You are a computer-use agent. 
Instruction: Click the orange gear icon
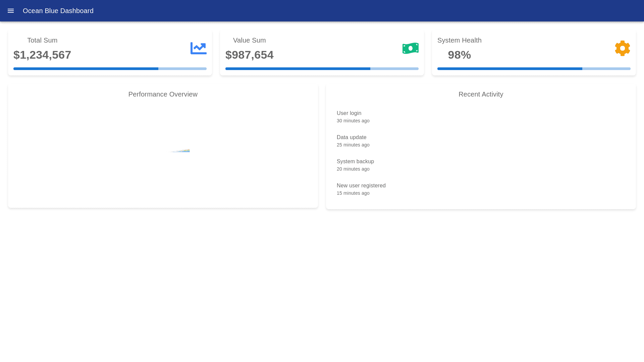click(x=623, y=48)
